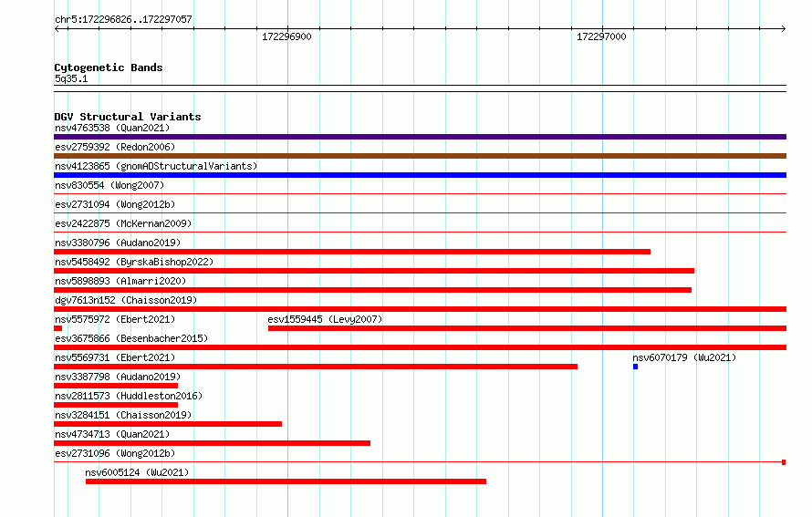Open the nsv830554 (Wong2007) label
This screenshot has width=812, height=517.
[109, 185]
